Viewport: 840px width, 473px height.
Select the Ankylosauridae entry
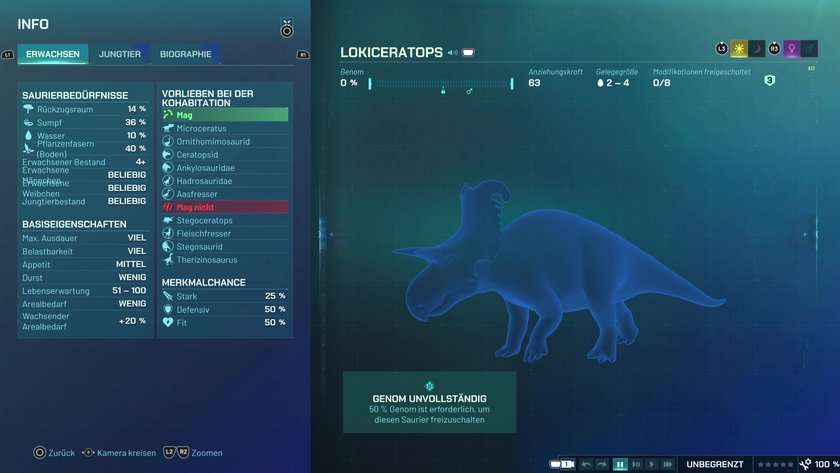(225, 168)
